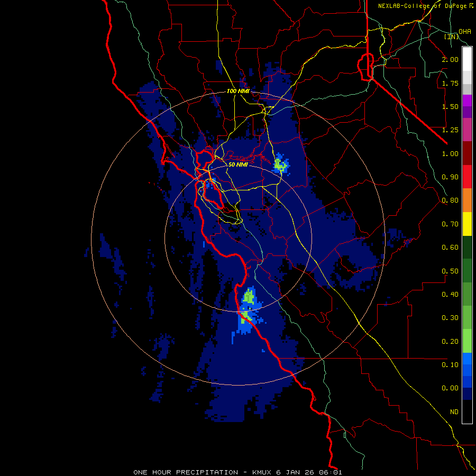Click the ONE HOUR PRECIPITATION KMUX caption

pyautogui.click(x=237, y=472)
